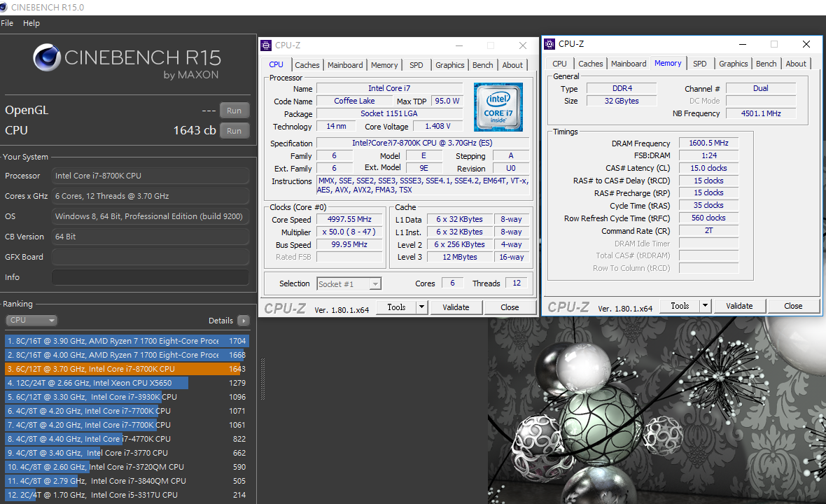Run the CPU benchmark
The width and height of the screenshot is (826, 504).
point(234,131)
